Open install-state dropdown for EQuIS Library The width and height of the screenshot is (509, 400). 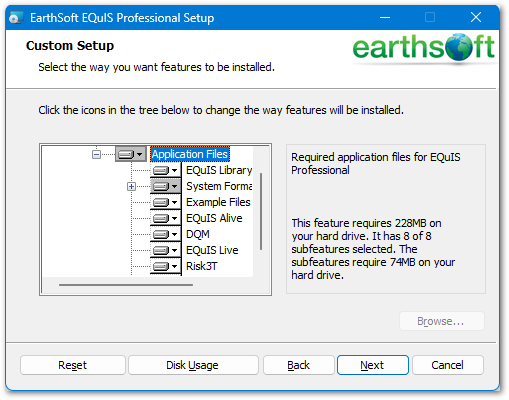click(165, 170)
